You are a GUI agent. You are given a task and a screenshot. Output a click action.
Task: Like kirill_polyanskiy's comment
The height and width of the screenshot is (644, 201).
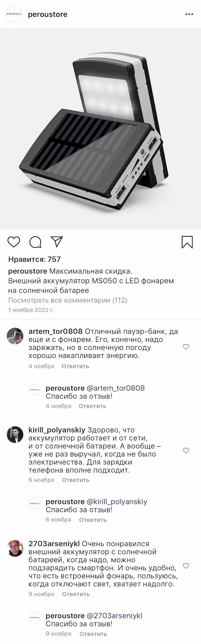pyautogui.click(x=186, y=451)
